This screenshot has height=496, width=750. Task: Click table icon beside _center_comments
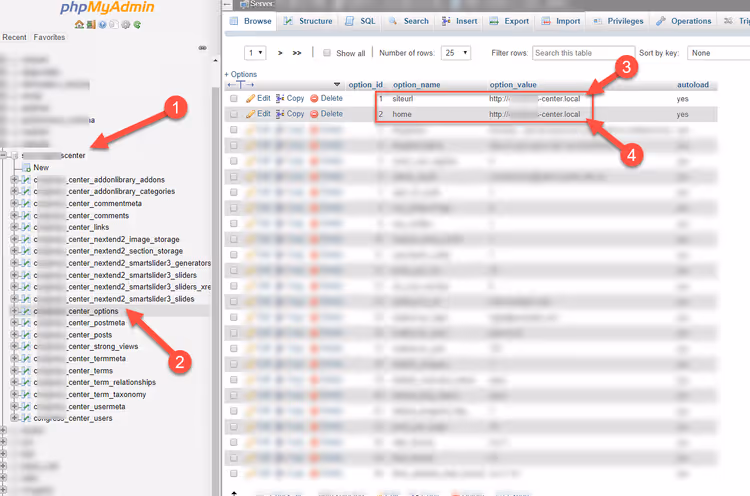click(26, 216)
